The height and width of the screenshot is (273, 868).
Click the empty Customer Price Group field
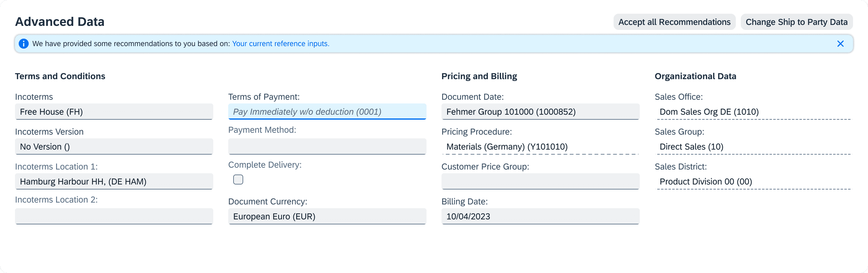coord(540,182)
